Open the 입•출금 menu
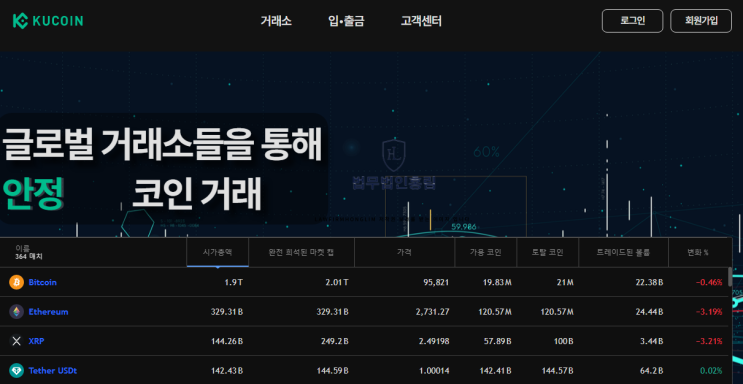The image size is (743, 384). click(346, 21)
